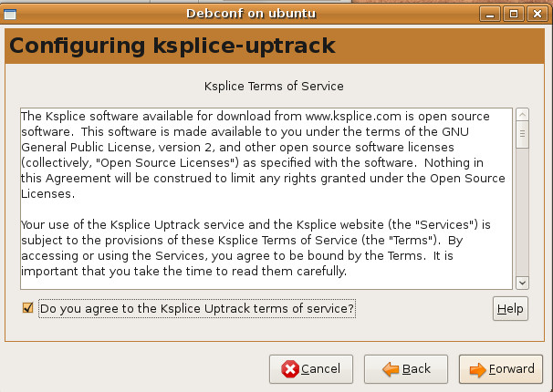Viewport: 553px width, 392px height.
Task: Click the 'Debconf on ubuntu' title bar
Action: point(251,14)
